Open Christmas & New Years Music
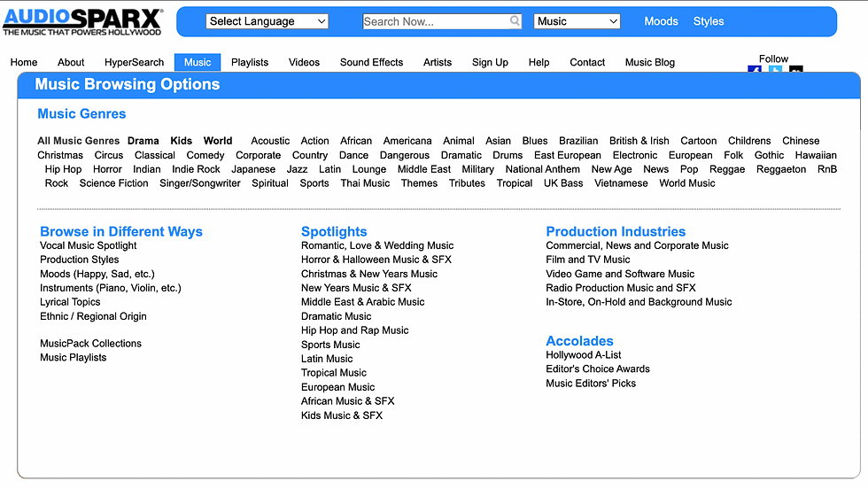This screenshot has height=489, width=868. (369, 274)
